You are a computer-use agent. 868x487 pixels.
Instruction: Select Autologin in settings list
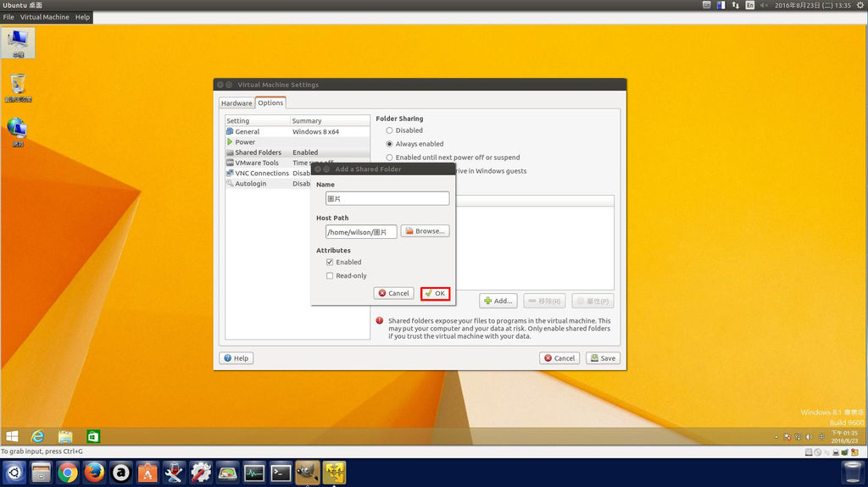pyautogui.click(x=268, y=184)
